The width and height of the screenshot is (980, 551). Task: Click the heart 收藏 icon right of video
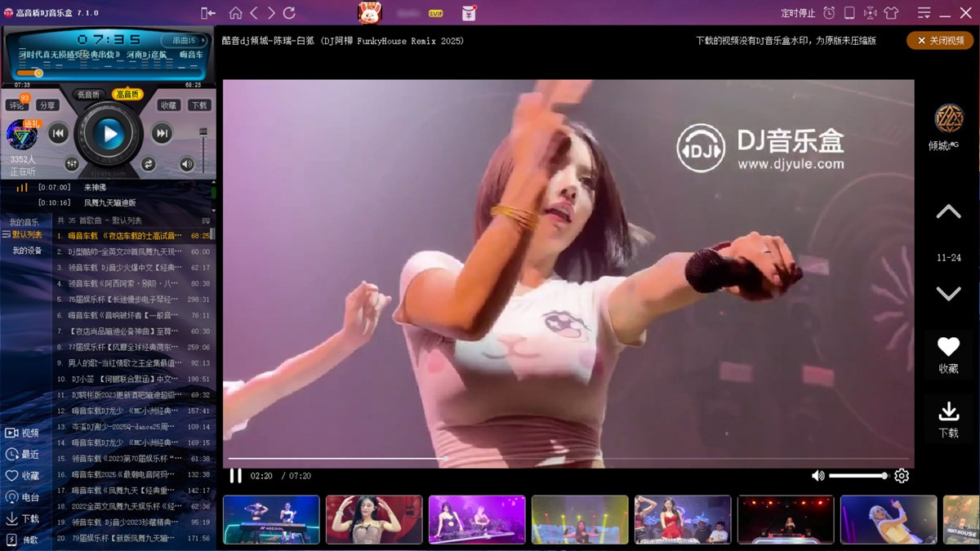(948, 353)
